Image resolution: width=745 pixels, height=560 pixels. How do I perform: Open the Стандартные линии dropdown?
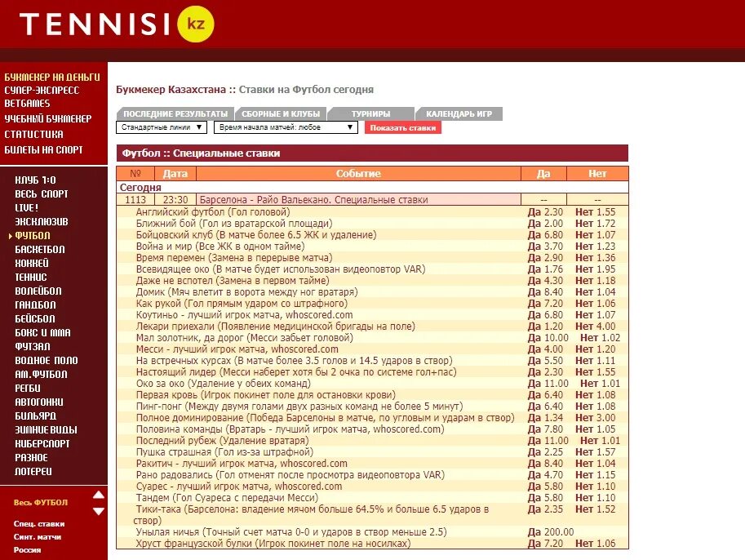click(x=162, y=127)
